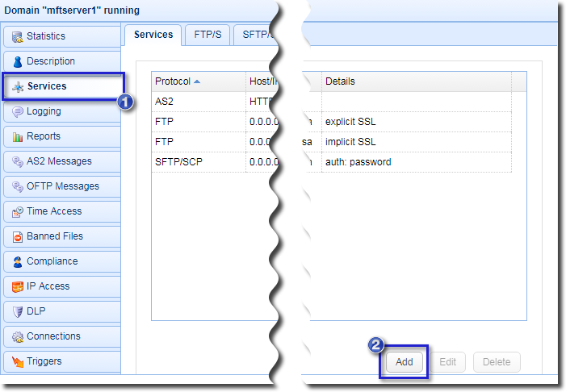Click the DLP shield icon

[x=17, y=311]
